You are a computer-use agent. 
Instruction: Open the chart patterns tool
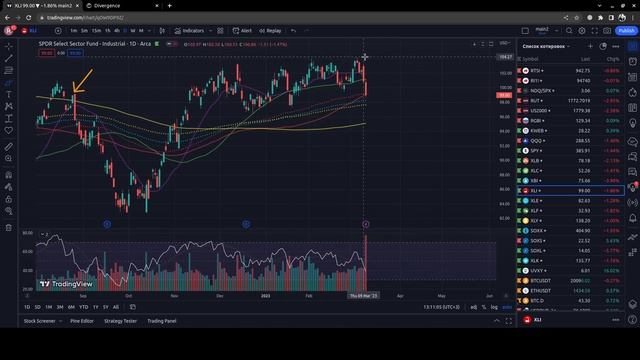(9, 107)
